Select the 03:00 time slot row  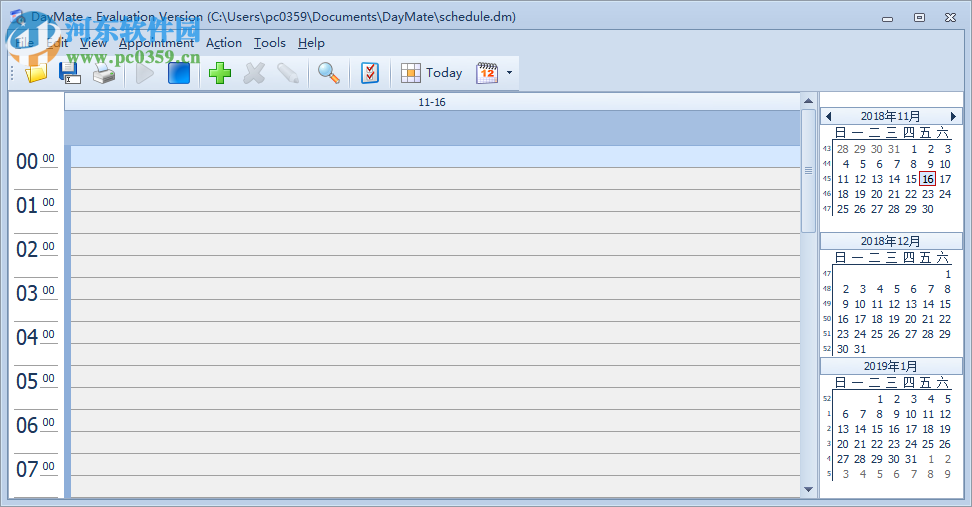435,288
